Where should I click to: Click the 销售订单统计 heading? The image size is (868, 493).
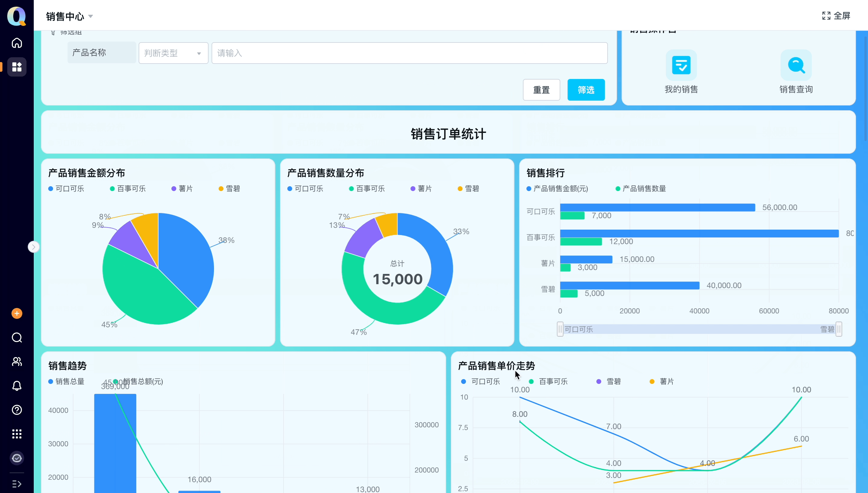point(448,134)
